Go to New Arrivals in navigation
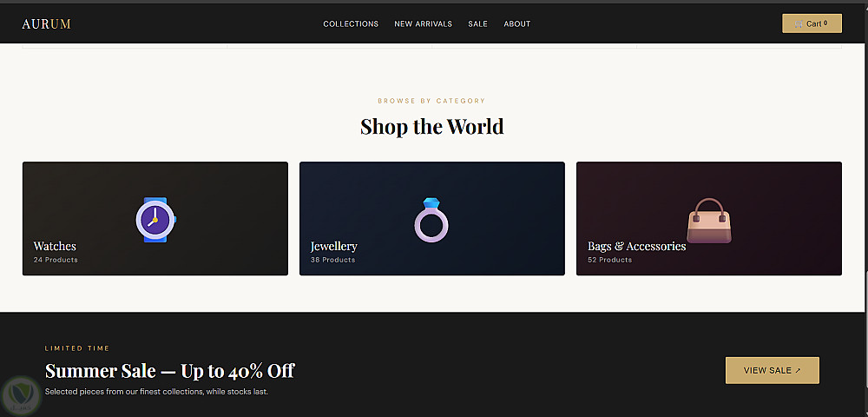The height and width of the screenshot is (417, 868). [423, 23]
